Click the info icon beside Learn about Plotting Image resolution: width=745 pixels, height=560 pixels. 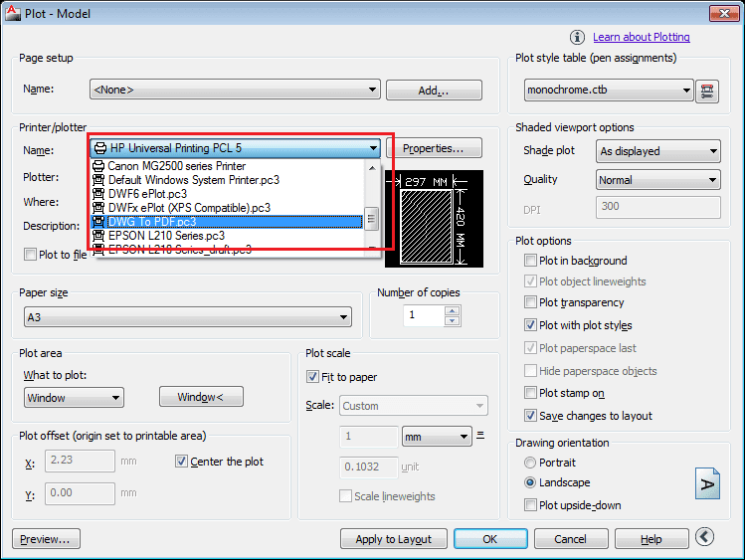click(577, 37)
